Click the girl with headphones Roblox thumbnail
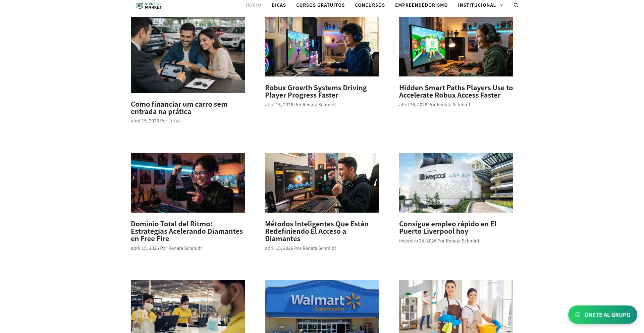 point(456,47)
